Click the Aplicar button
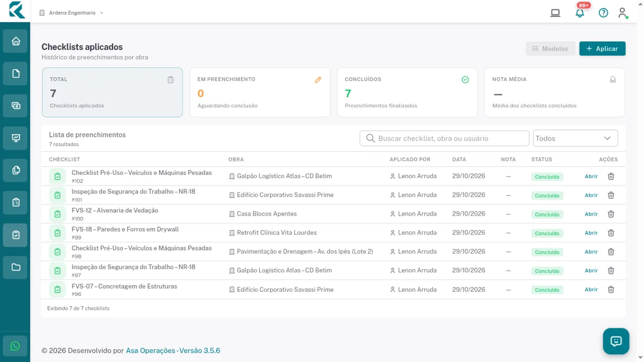The image size is (644, 362). click(602, 49)
